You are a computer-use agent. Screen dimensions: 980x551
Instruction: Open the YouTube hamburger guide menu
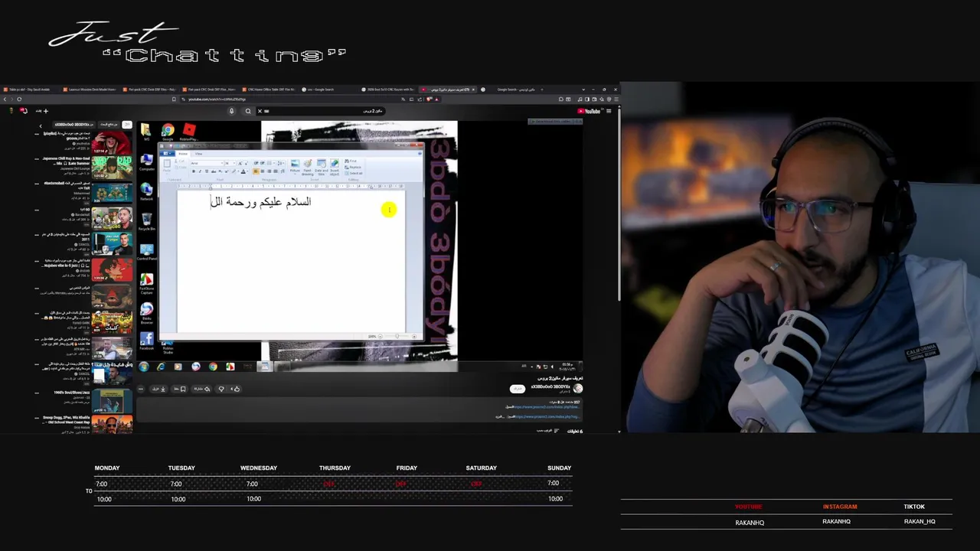point(609,111)
